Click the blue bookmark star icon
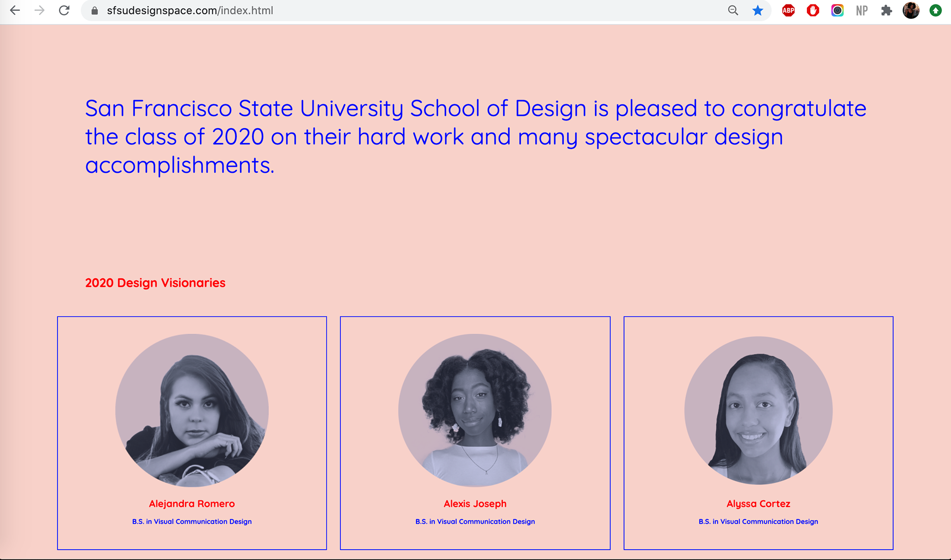Image resolution: width=951 pixels, height=560 pixels. 758,10
